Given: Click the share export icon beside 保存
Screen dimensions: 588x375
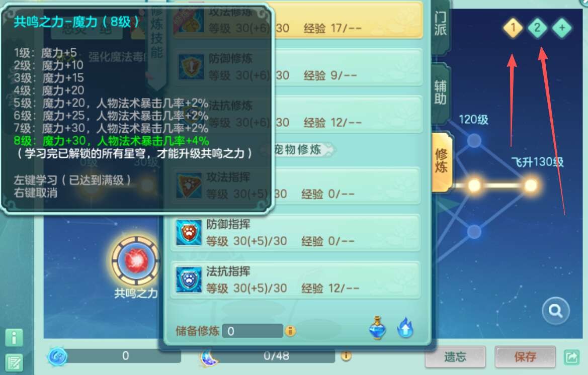Looking at the screenshot, I should (572, 357).
